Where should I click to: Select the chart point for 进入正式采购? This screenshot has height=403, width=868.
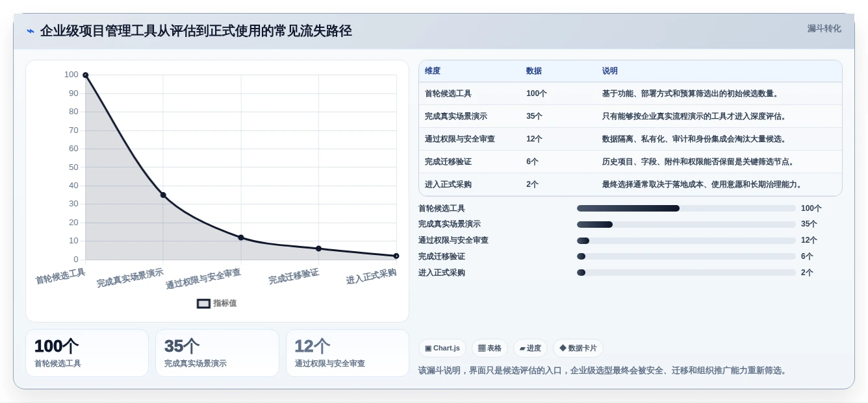(x=396, y=256)
